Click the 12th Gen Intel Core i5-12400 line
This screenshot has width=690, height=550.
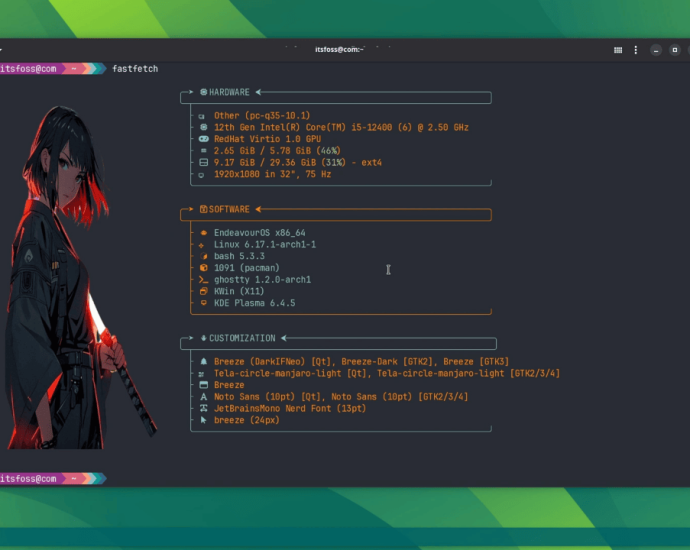tap(341, 127)
